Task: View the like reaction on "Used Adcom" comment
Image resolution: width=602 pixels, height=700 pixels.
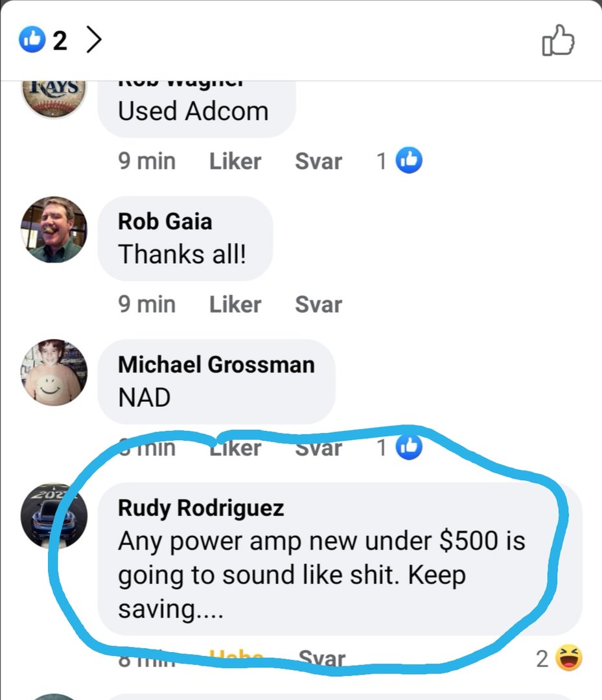Action: point(399,160)
